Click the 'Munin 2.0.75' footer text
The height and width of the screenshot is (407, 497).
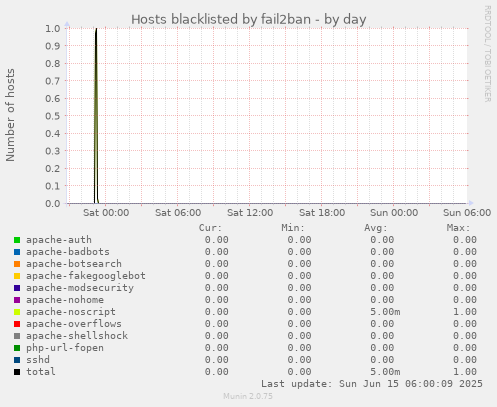point(248,396)
